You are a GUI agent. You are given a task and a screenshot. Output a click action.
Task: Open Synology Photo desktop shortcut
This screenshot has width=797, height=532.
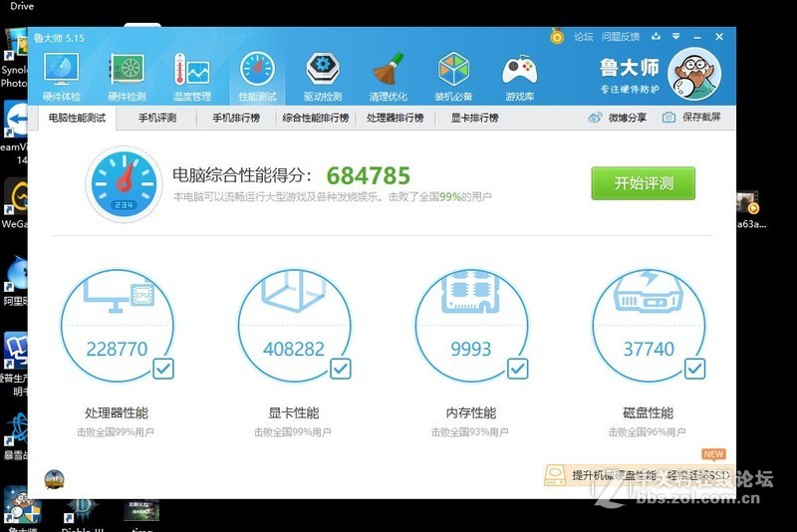pyautogui.click(x=14, y=59)
